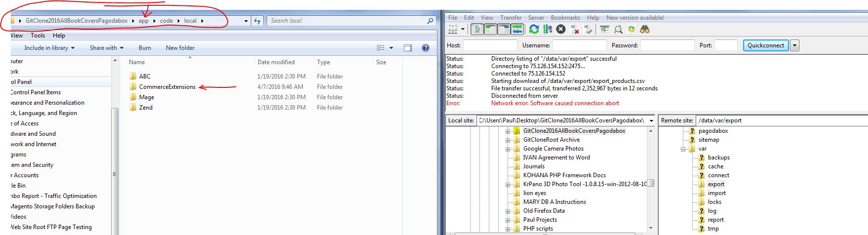Click Explorer change view icon

pos(381,48)
